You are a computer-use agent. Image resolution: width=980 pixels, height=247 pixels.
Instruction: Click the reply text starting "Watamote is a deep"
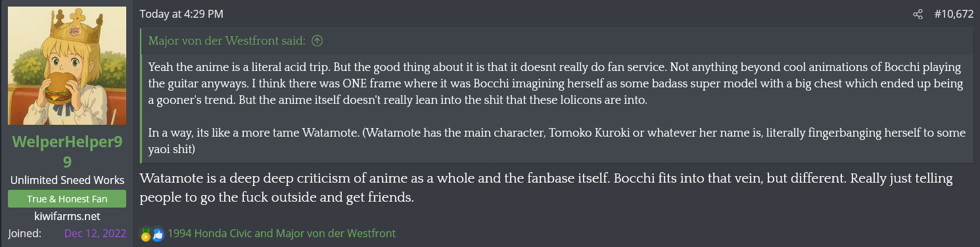(x=546, y=187)
